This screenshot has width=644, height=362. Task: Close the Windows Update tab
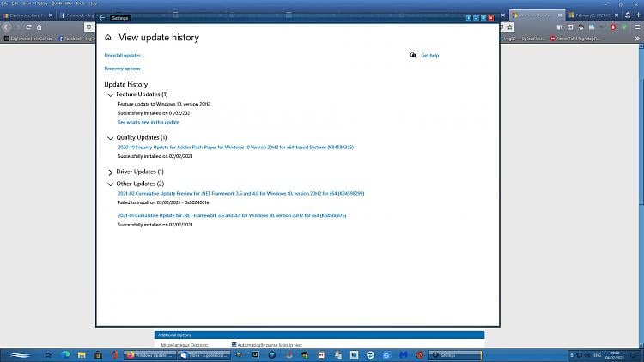[559, 15]
